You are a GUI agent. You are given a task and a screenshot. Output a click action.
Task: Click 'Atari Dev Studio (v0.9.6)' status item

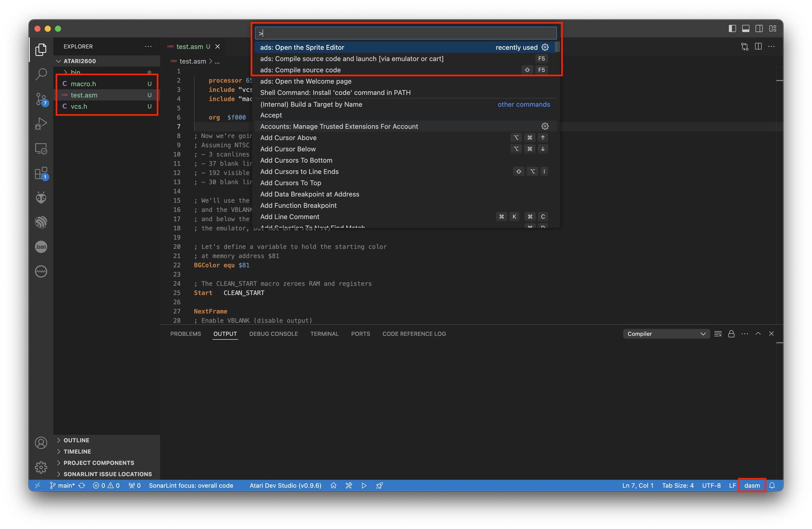click(285, 485)
